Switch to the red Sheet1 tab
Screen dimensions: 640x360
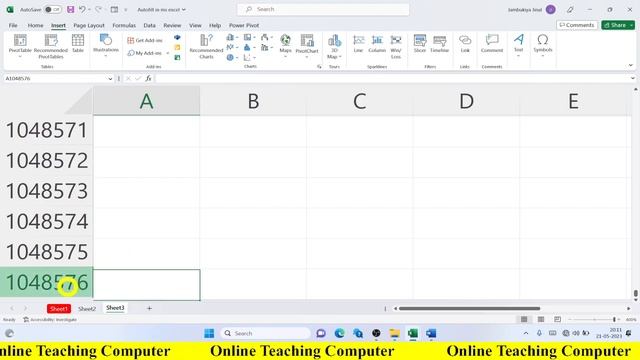click(59, 309)
